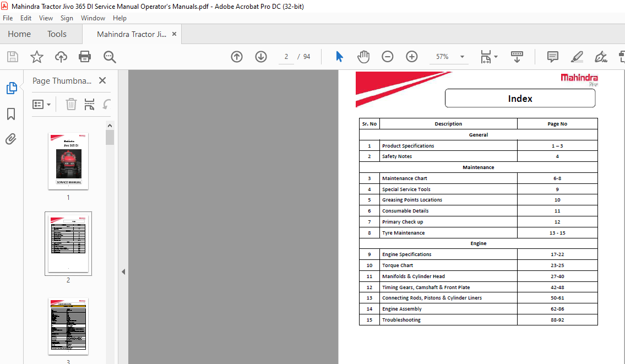
Task: Click the cloud upload icon
Action: 61,57
